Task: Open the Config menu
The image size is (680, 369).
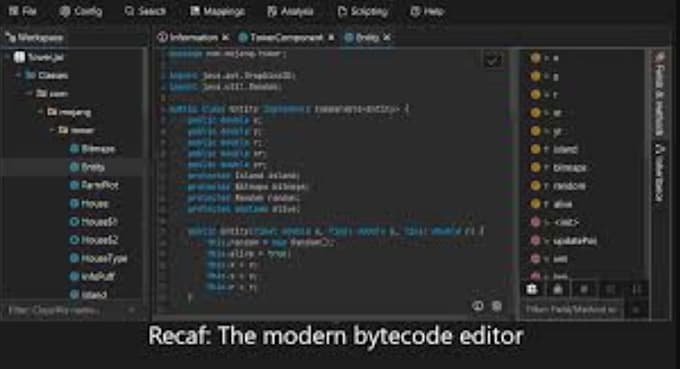Action: [x=81, y=11]
